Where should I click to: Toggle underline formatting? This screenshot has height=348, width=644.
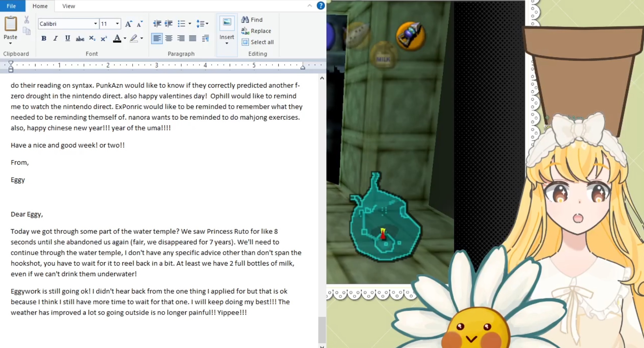point(68,38)
